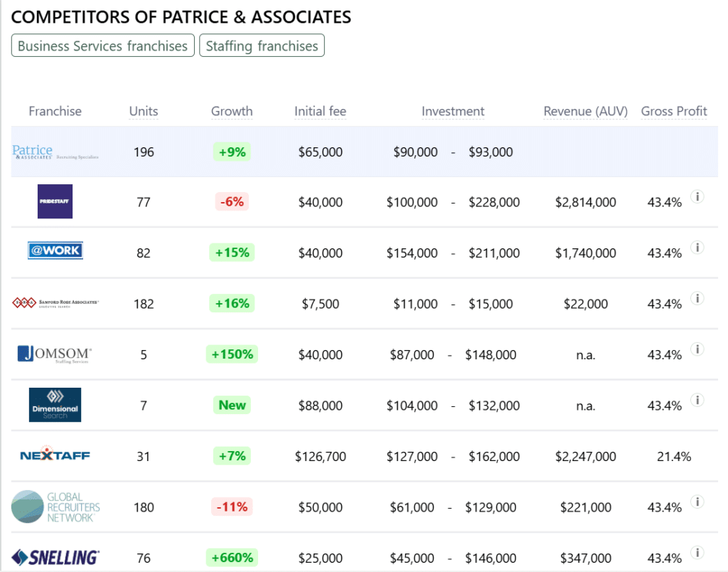The width and height of the screenshot is (728, 572).
Task: Click the +660% growth badge
Action: click(232, 557)
